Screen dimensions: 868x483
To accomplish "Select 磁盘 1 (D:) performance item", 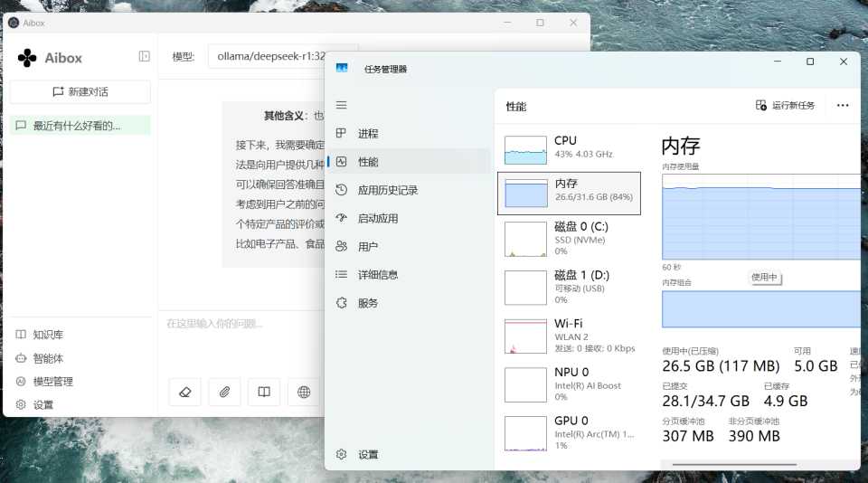I will click(x=569, y=288).
